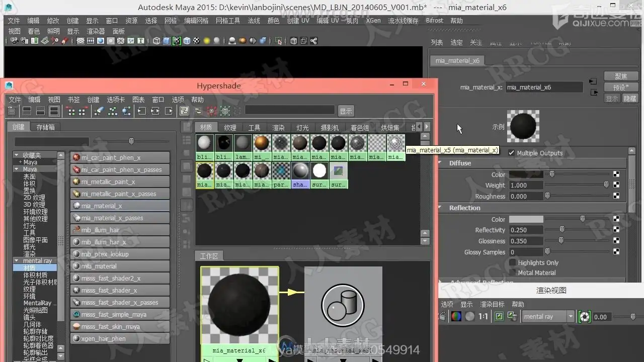Click the smooth shade cube icon in viewport toolbar
644x362 pixels.
pos(167,41)
